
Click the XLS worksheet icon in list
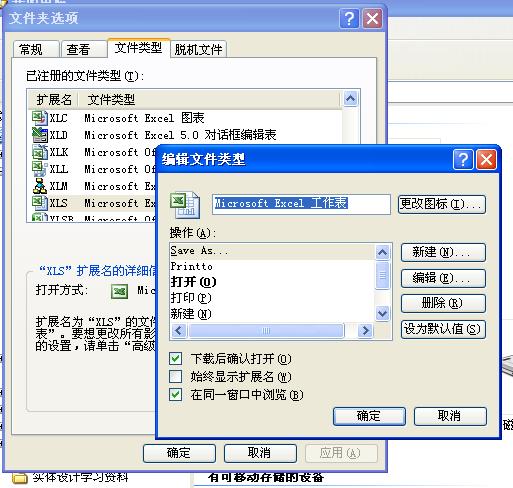click(x=40, y=203)
